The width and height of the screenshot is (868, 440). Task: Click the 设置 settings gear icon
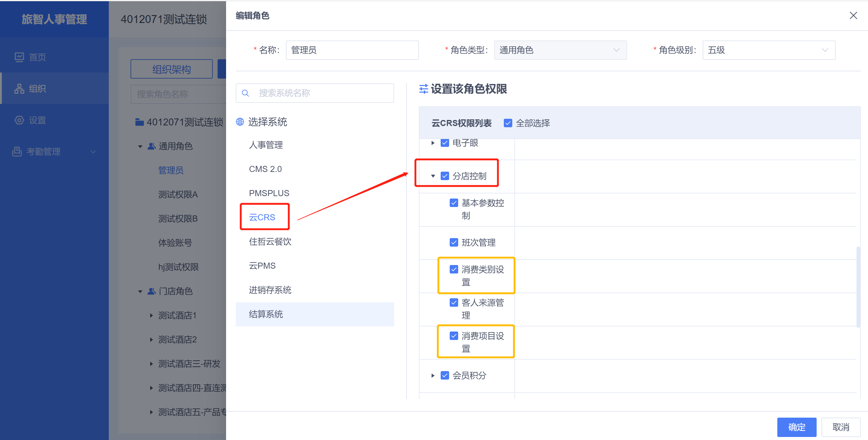[19, 120]
